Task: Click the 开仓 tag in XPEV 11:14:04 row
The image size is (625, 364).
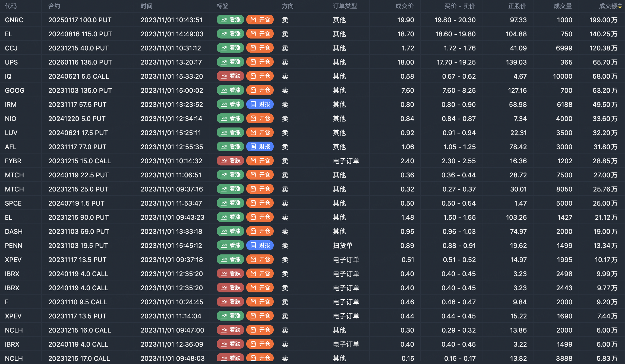Action: (260, 316)
